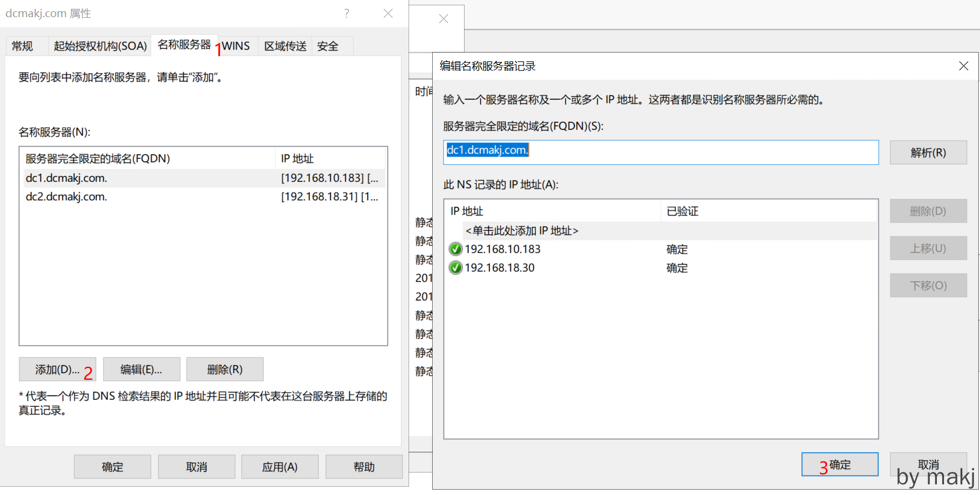
Task: Open the 起始授权机构(SOA) tab
Action: pyautogui.click(x=100, y=46)
